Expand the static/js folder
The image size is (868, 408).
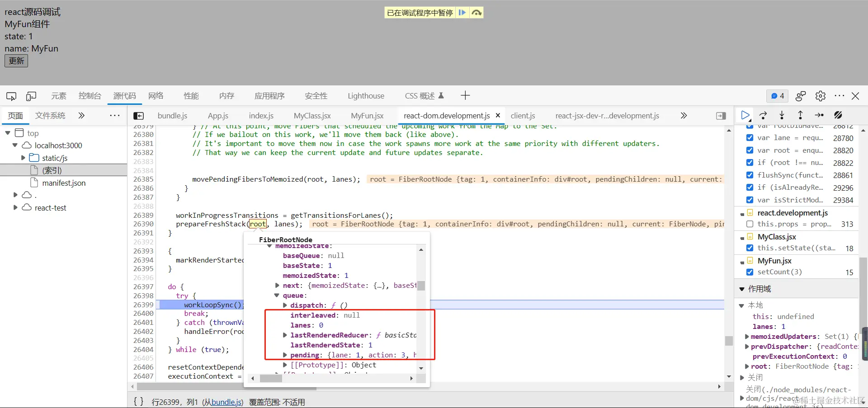tap(23, 158)
